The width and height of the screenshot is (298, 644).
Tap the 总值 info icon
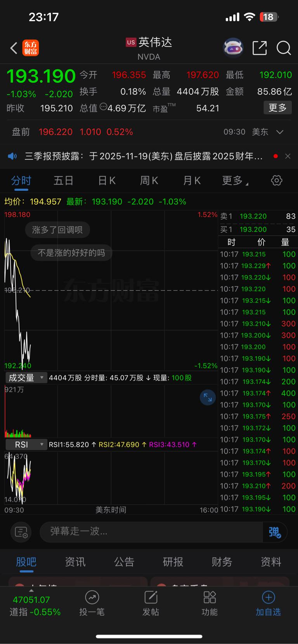103,107
